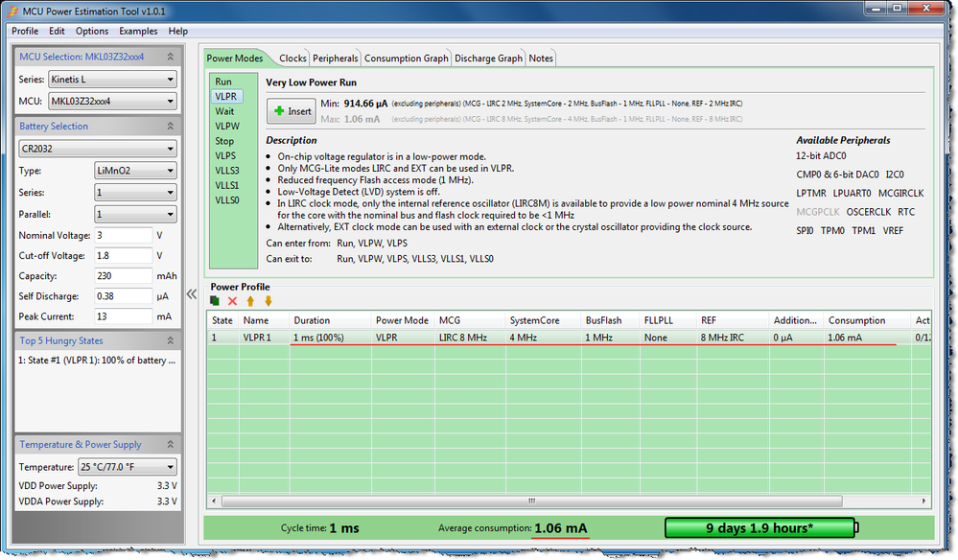Collapse the Temperature & Power Supply panel
The width and height of the screenshot is (958, 560).
click(171, 444)
